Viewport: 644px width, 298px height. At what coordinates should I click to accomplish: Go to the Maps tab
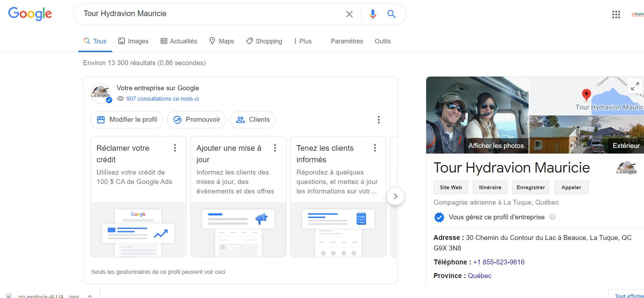pyautogui.click(x=222, y=41)
